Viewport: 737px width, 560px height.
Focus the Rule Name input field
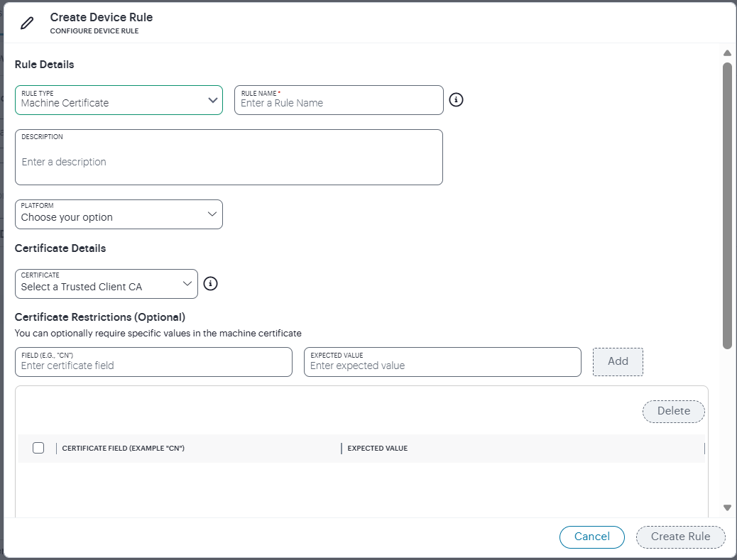pyautogui.click(x=339, y=103)
